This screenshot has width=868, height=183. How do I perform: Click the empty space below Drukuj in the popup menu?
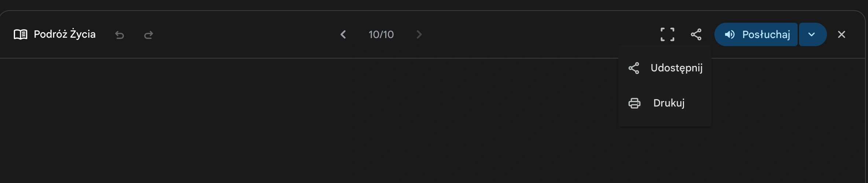[665, 123]
